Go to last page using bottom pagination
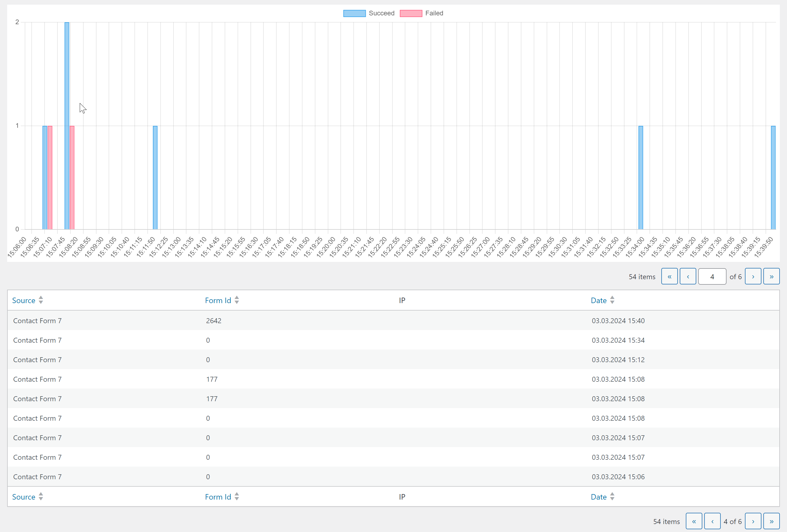Image resolution: width=787 pixels, height=532 pixels. coord(771,521)
